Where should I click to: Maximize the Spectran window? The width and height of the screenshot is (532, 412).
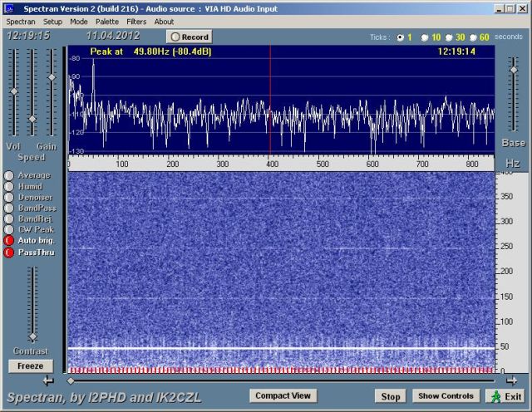[x=510, y=9]
